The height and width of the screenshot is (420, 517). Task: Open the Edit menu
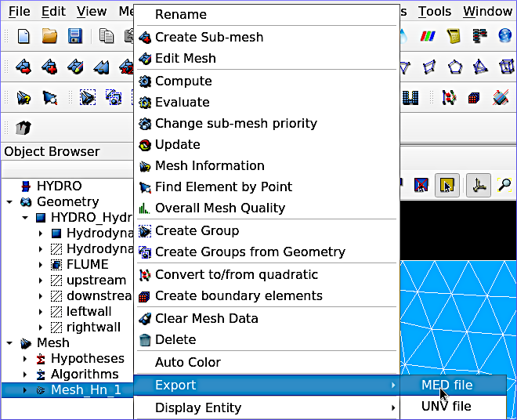coord(53,12)
